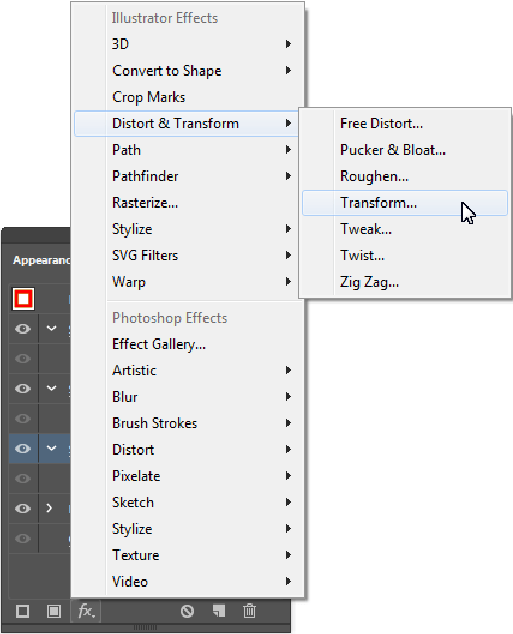Choose Effect Gallery...

[187, 344]
